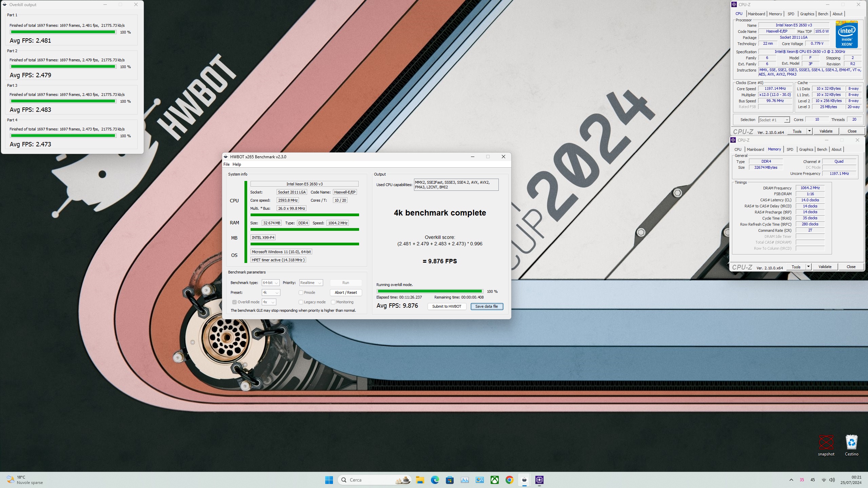Expand the Tools arrow in upper CPU-Z window
This screenshot has height=488, width=868.
(809, 131)
